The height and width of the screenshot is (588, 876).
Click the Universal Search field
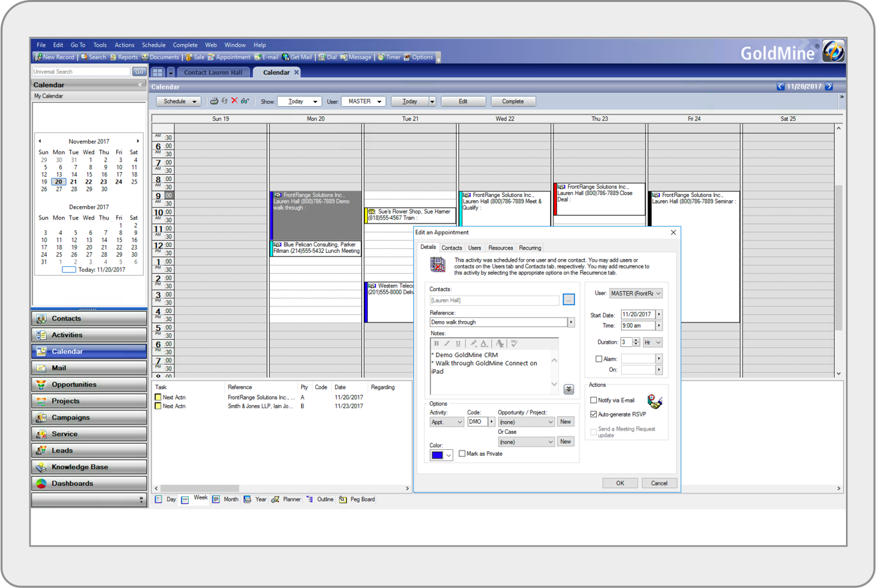coord(81,71)
